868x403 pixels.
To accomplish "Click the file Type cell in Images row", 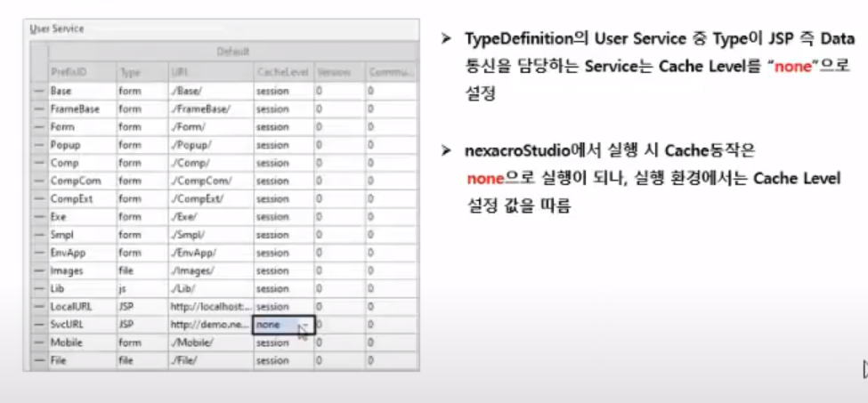I will click(142, 270).
